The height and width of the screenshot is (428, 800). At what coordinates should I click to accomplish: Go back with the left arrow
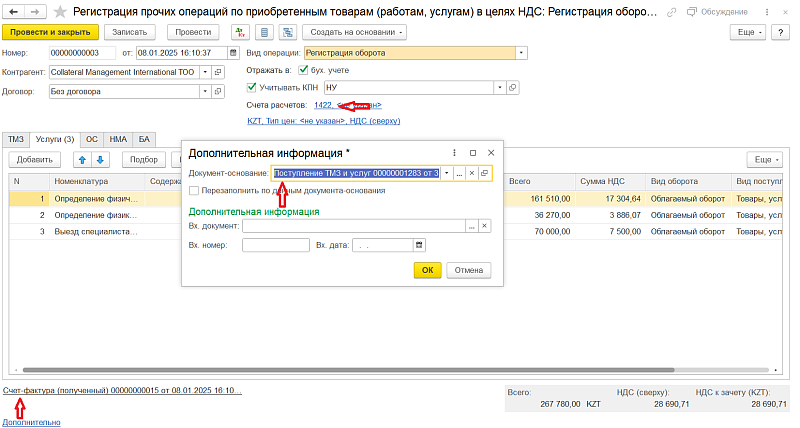click(14, 11)
